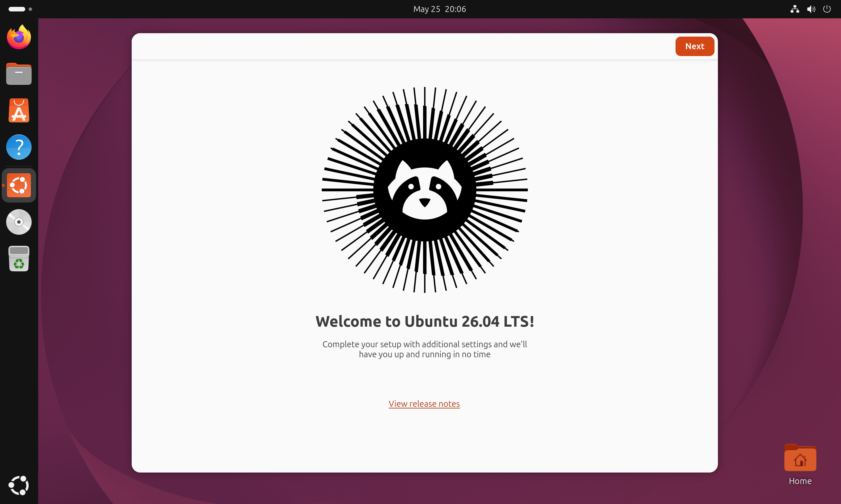This screenshot has width=841, height=504.
Task: Click the 'Complete your setup' description text
Action: pyautogui.click(x=425, y=349)
